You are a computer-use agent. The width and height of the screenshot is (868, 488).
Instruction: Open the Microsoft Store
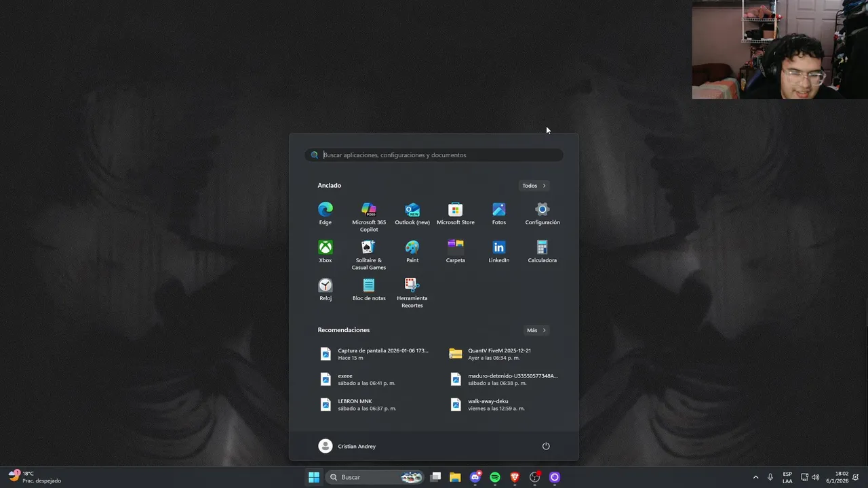(x=456, y=213)
